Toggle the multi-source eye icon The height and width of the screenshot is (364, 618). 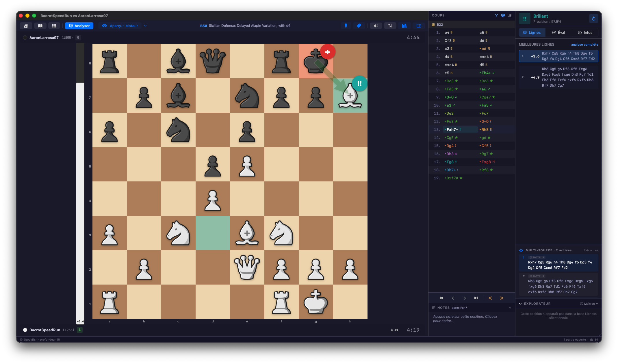(x=521, y=250)
